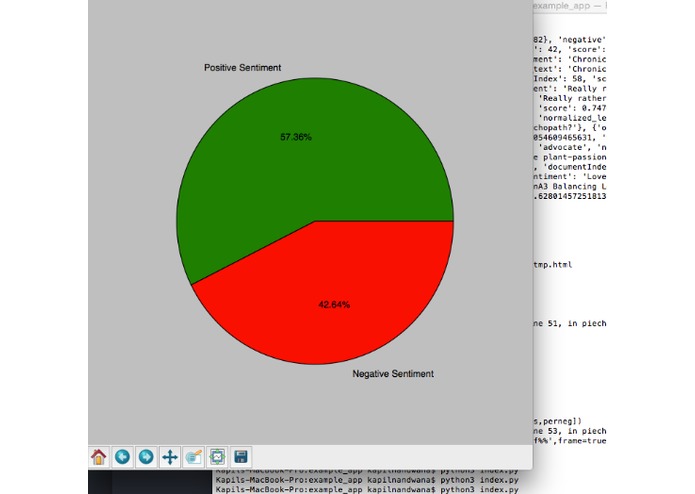Click '.62801457251813' value in terminal

(x=570, y=196)
